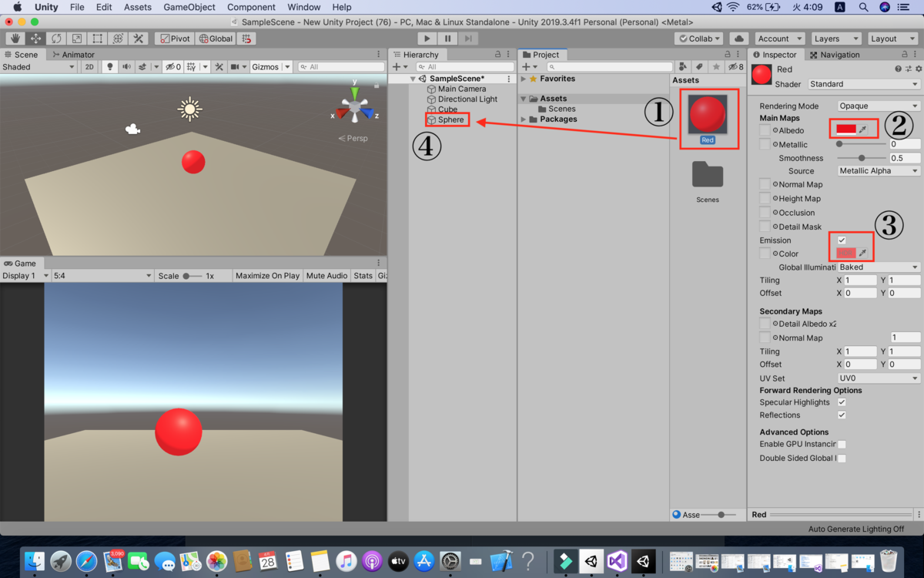Click Project search by type icon

(683, 67)
